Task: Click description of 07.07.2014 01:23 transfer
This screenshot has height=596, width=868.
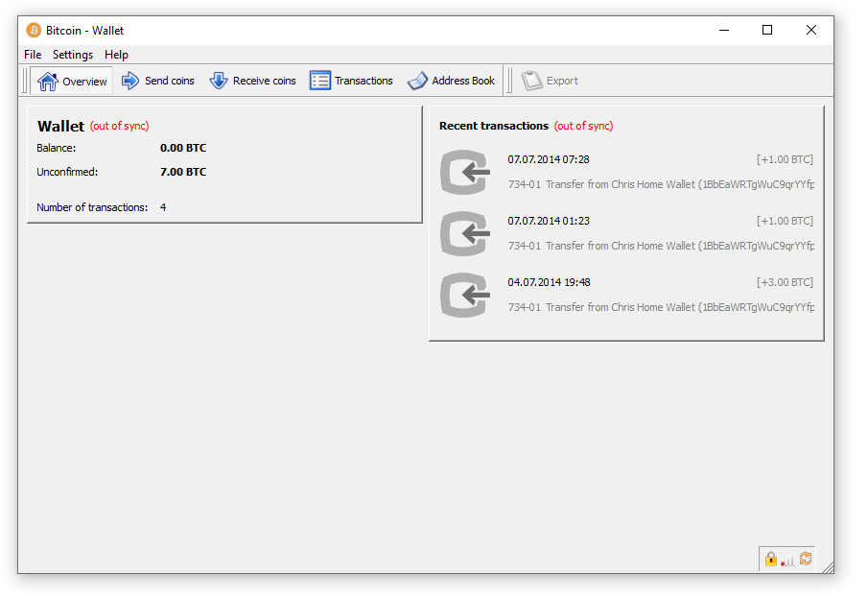Action: (661, 246)
